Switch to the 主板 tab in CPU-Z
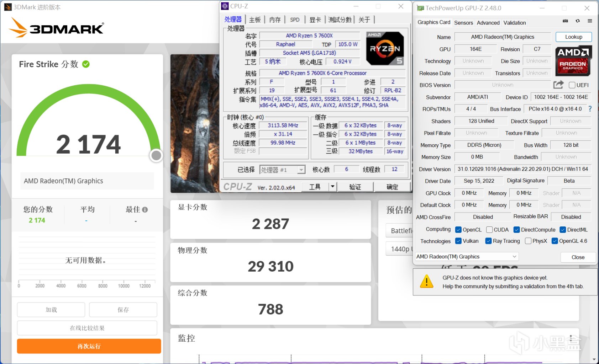This screenshot has height=364, width=599. tap(255, 20)
